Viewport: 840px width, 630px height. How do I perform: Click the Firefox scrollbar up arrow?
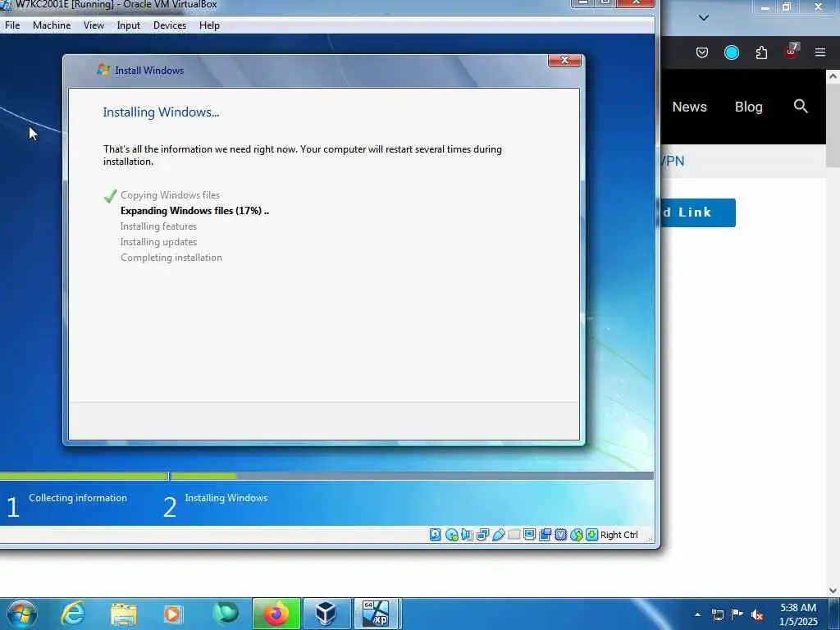[x=833, y=76]
